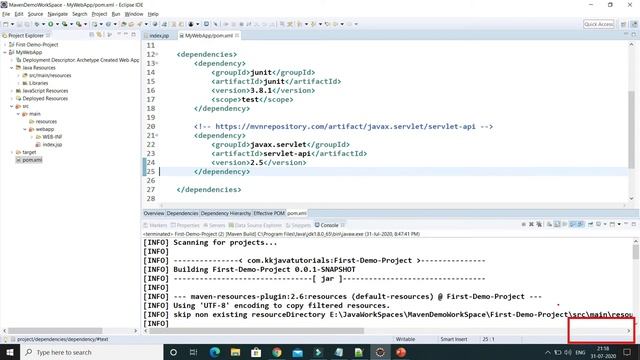Open the Servers view tab
Screen dimensions: 640x360
pyautogui.click(x=215, y=225)
